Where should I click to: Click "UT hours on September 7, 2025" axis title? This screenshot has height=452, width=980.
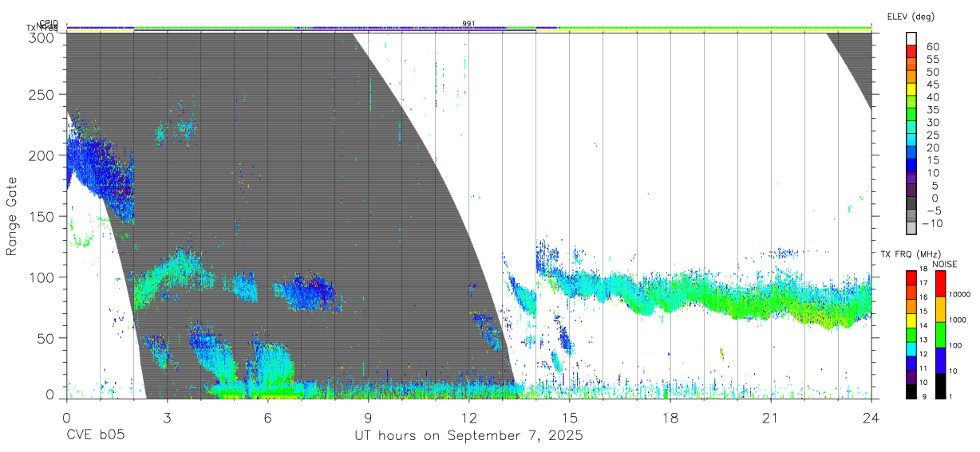pyautogui.click(x=468, y=436)
